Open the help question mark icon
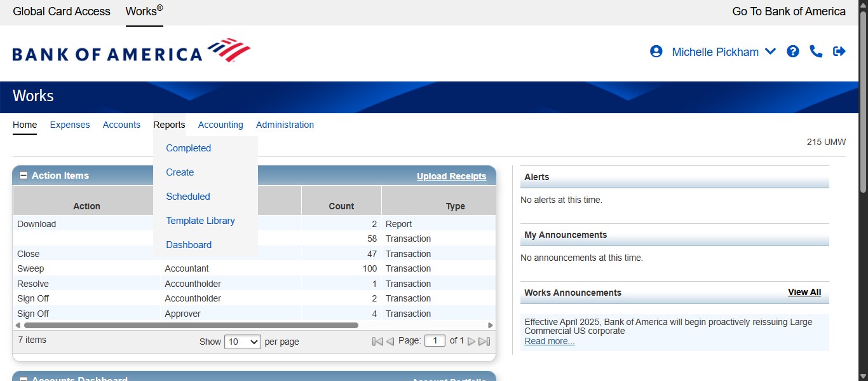868x381 pixels. 792,52
